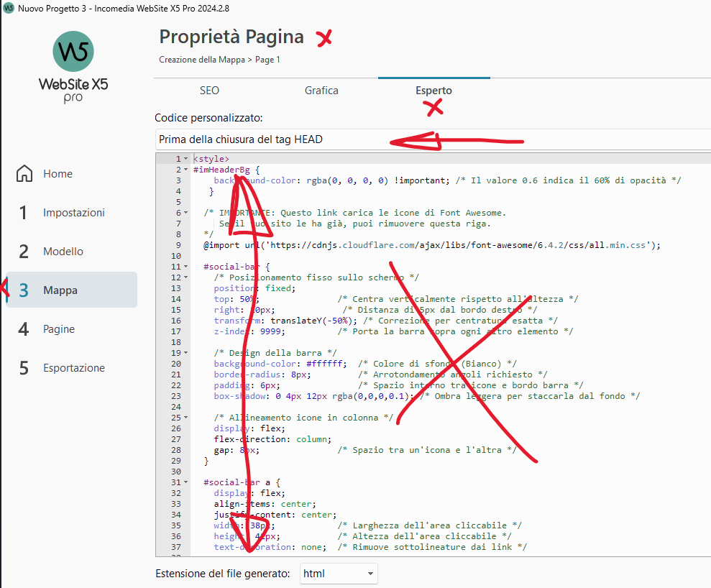Image resolution: width=711 pixels, height=588 pixels.
Task: Switch to the Grafica tab
Action: point(321,91)
